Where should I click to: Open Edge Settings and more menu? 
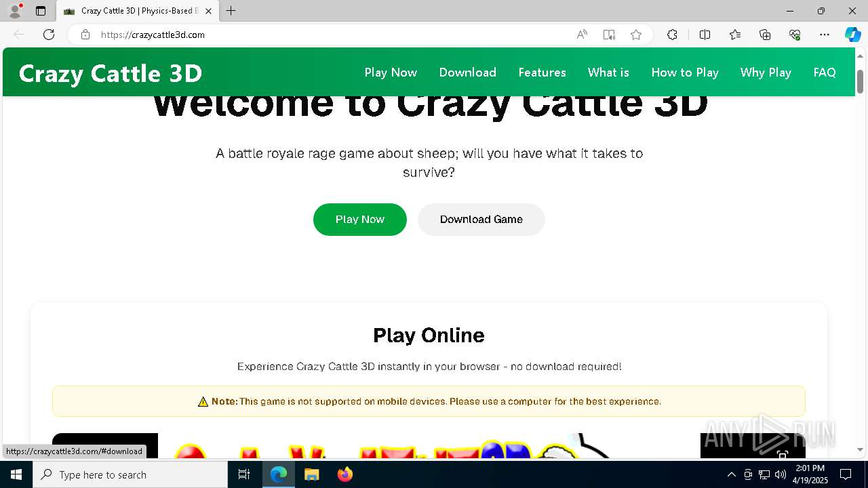coord(825,35)
